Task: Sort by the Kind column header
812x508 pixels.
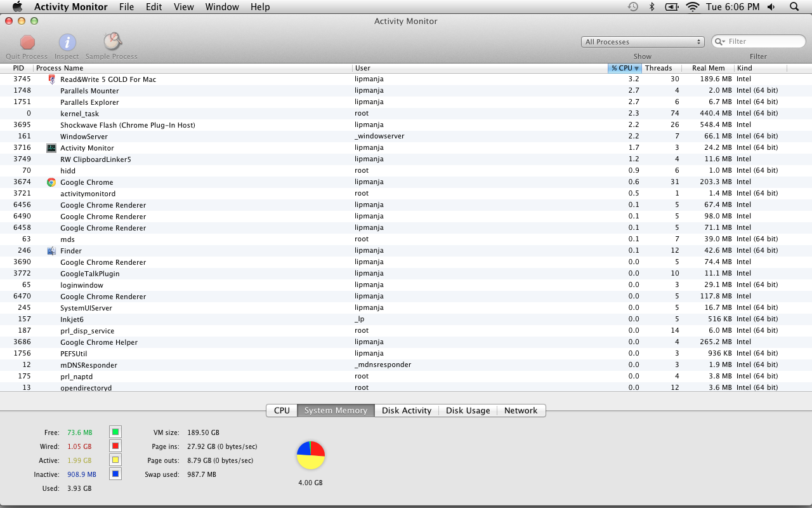Action: pos(761,68)
